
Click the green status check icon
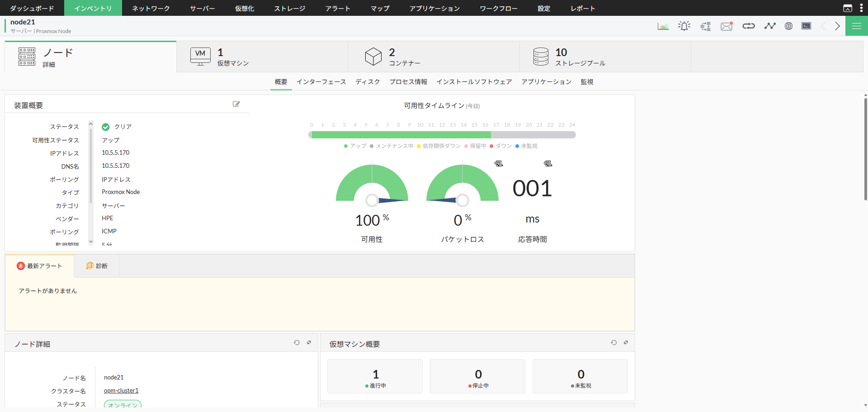106,127
